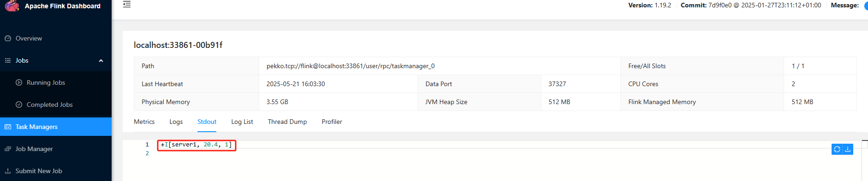Image resolution: width=868 pixels, height=181 pixels.
Task: Switch to the Metrics tab
Action: 144,122
